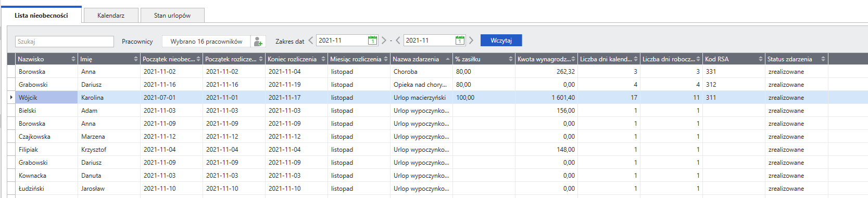868x198 pixels.
Task: Select the Grabowski Dariusz Opieka nad chorym row
Action: tap(437, 85)
